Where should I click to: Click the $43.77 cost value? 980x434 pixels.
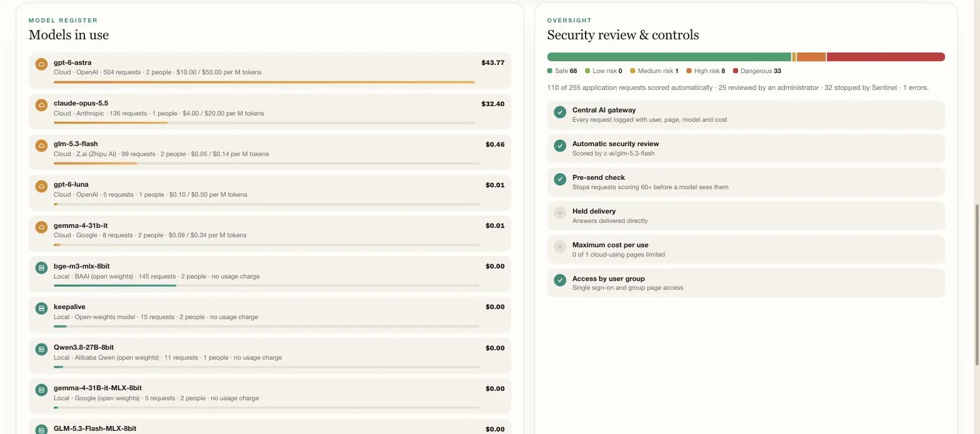(492, 62)
